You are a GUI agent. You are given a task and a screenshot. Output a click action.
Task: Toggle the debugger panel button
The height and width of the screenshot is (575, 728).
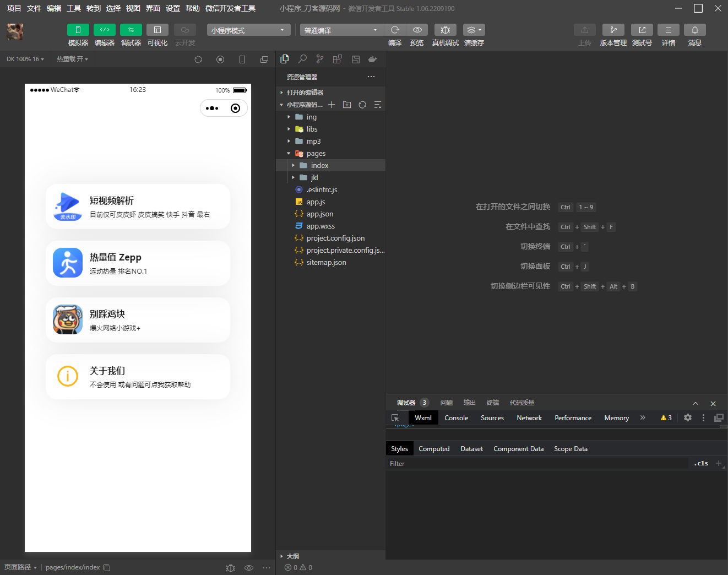[x=131, y=30]
